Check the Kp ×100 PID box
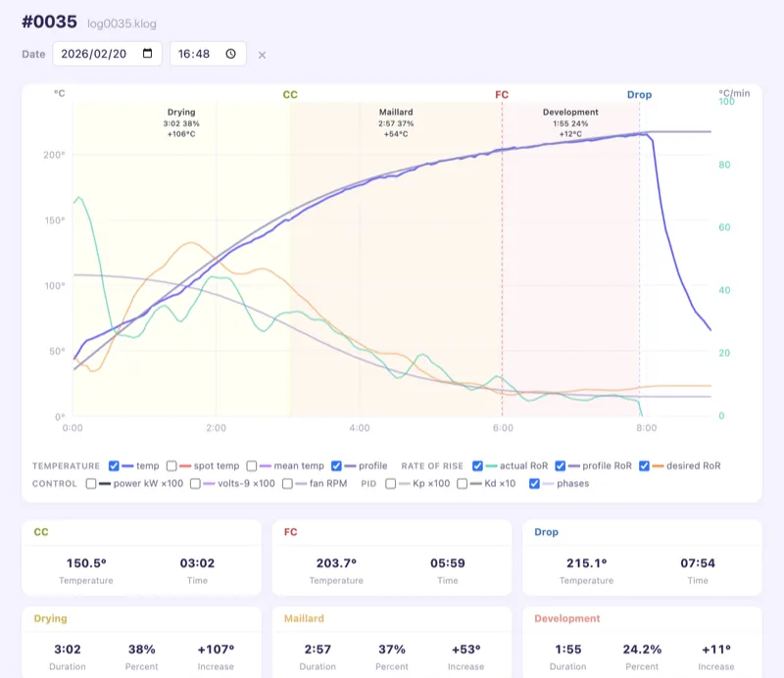784x678 pixels. pyautogui.click(x=392, y=484)
